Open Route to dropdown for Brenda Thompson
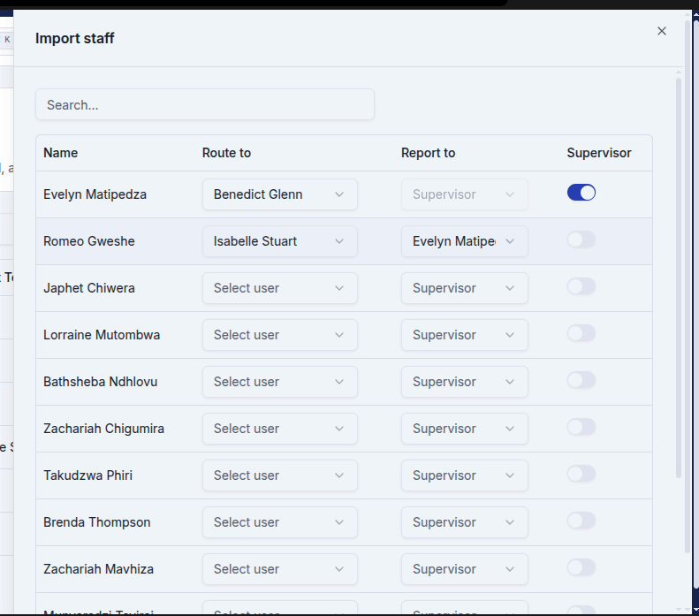The width and height of the screenshot is (699, 616). (280, 522)
